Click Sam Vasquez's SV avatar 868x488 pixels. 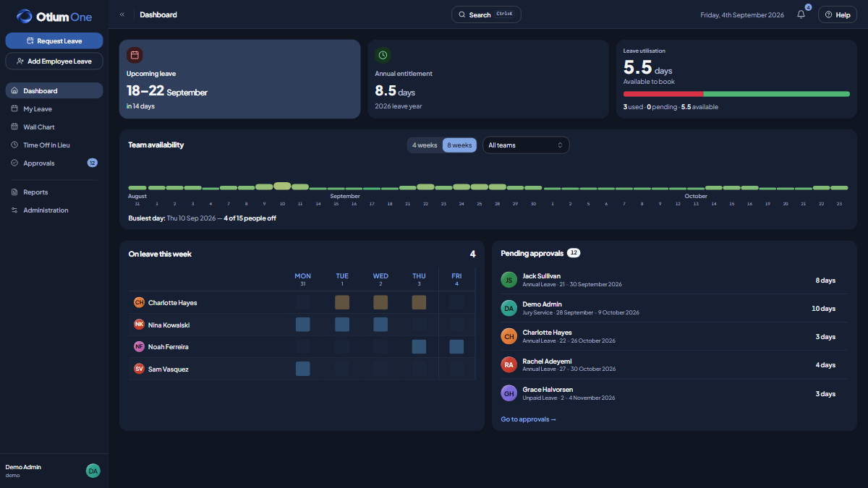[x=140, y=369]
